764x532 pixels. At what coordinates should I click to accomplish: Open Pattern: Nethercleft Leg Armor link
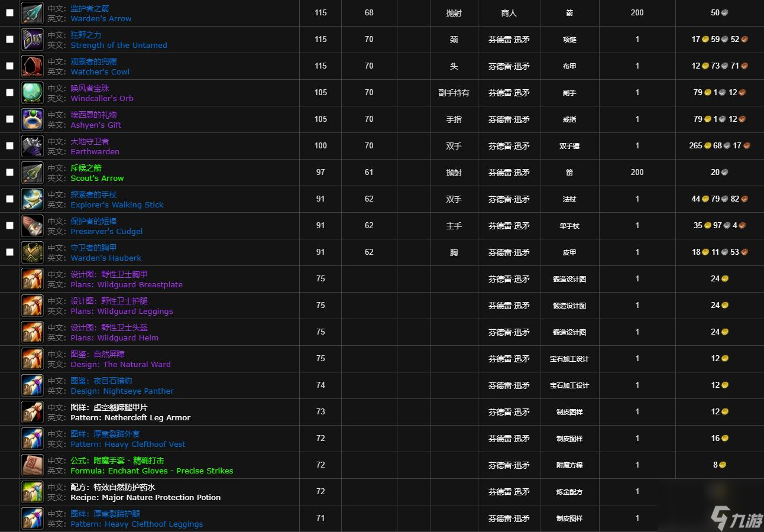click(x=131, y=417)
